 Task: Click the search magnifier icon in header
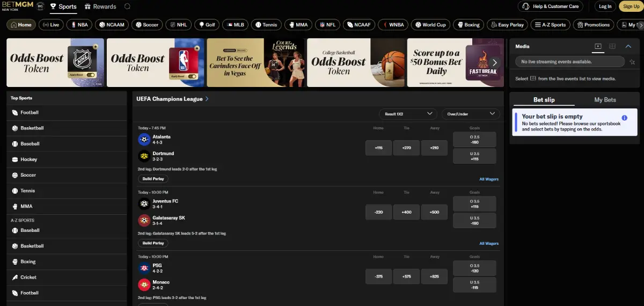(127, 7)
